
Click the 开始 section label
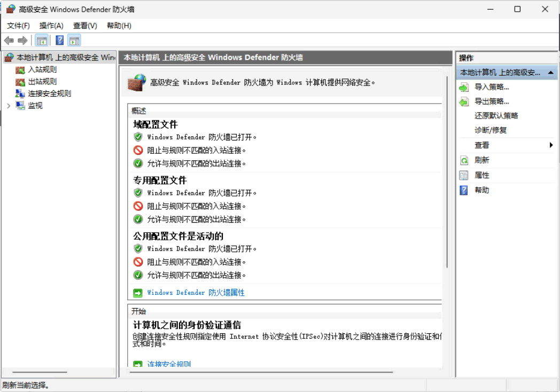coord(138,311)
